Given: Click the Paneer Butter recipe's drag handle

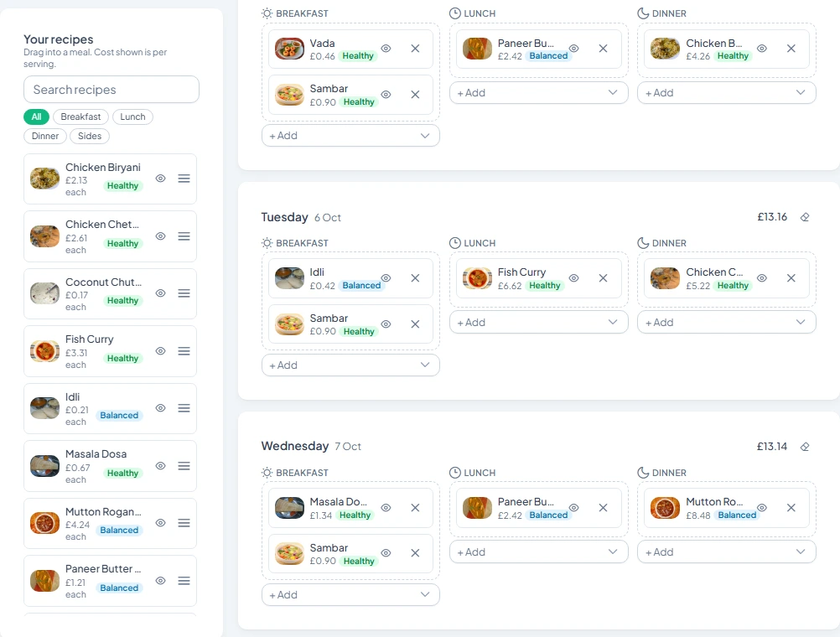Looking at the screenshot, I should coord(184,581).
